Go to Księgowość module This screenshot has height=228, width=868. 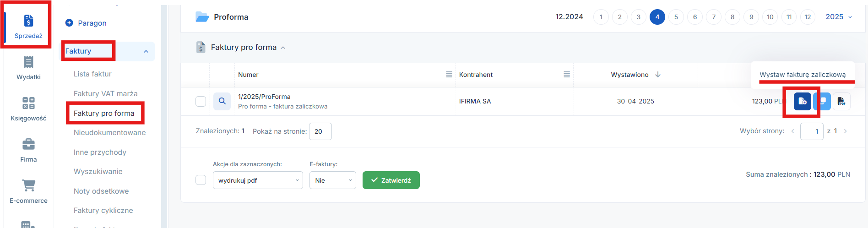[28, 109]
